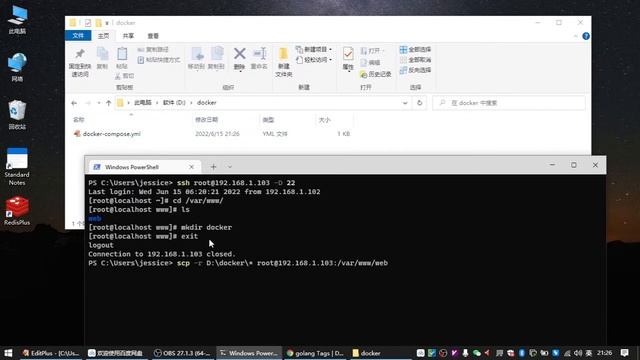Click 编辑 (Edit) in the Open group
This screenshot has width=640, height=360.
(371, 62)
